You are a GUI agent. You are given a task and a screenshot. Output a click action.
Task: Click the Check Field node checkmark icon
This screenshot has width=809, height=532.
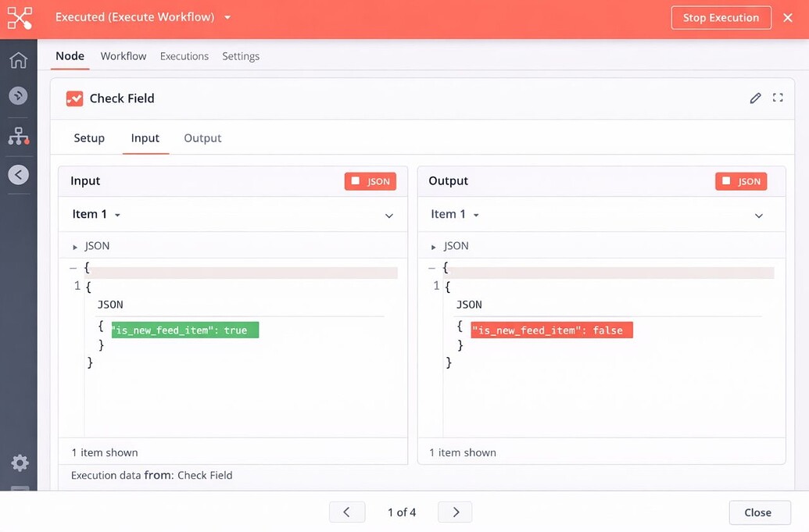click(74, 98)
